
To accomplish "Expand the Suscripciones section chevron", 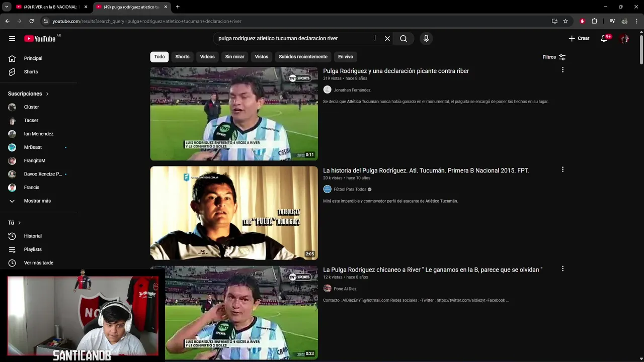I will coord(47,94).
